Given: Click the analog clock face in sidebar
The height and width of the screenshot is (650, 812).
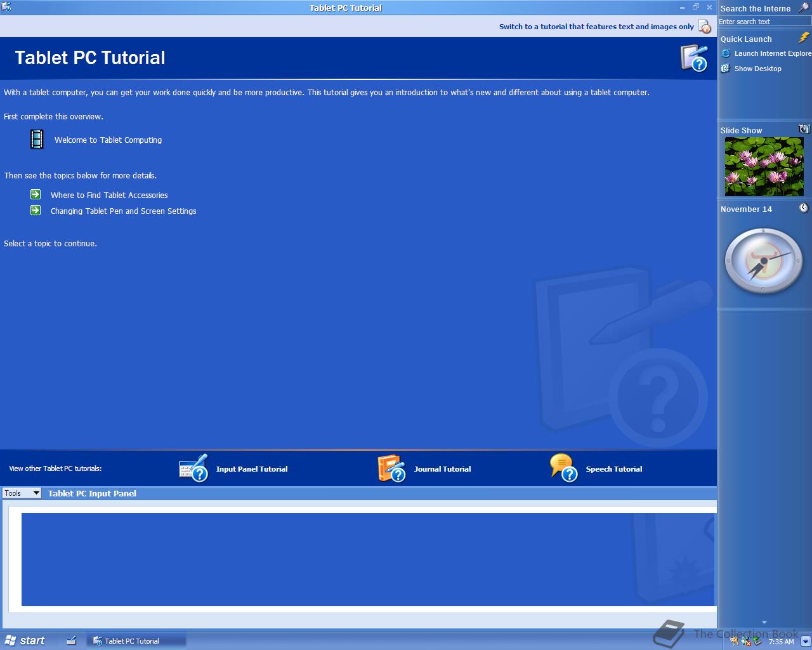Looking at the screenshot, I should pyautogui.click(x=764, y=261).
